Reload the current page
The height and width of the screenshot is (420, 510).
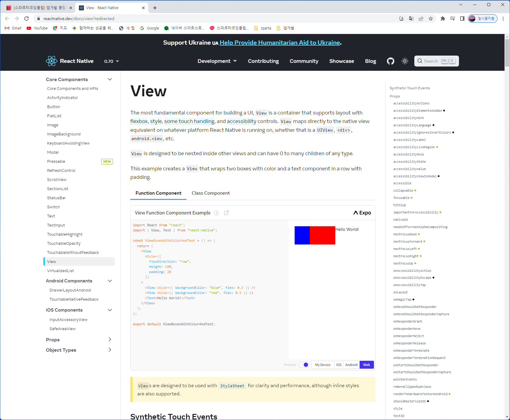[x=26, y=19]
